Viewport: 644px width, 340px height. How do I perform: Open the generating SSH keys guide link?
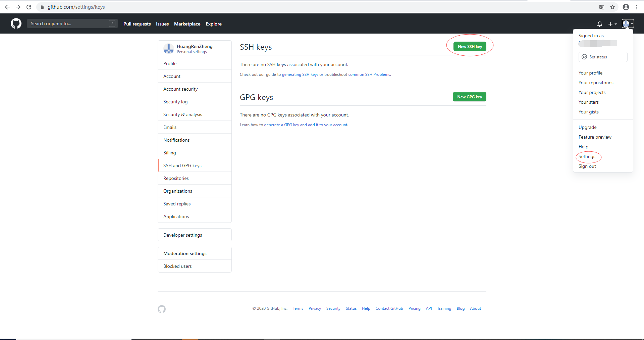click(301, 75)
